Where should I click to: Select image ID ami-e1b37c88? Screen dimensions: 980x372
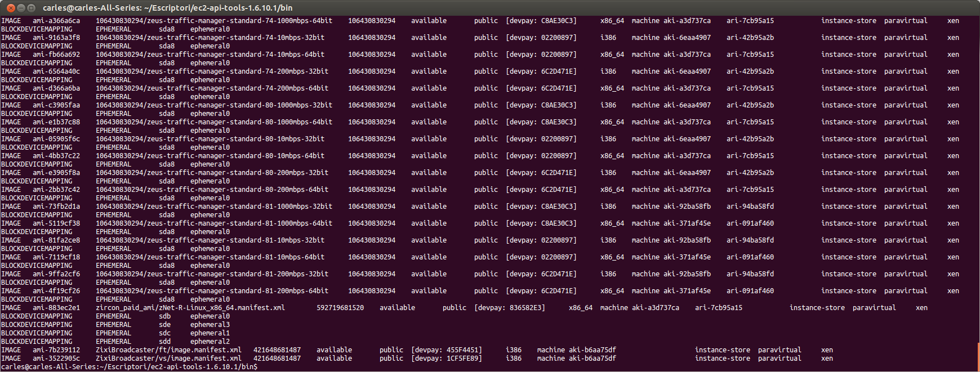coord(56,122)
